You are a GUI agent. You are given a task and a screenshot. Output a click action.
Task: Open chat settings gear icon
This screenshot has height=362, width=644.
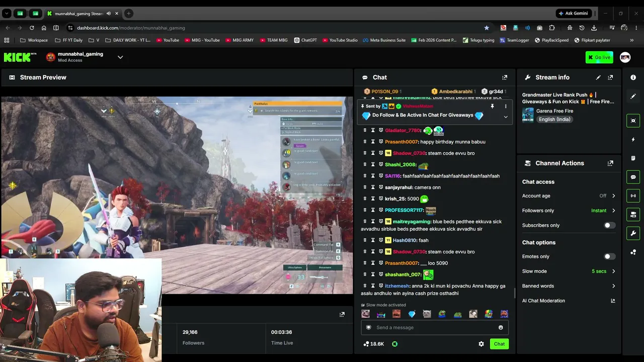(481, 344)
